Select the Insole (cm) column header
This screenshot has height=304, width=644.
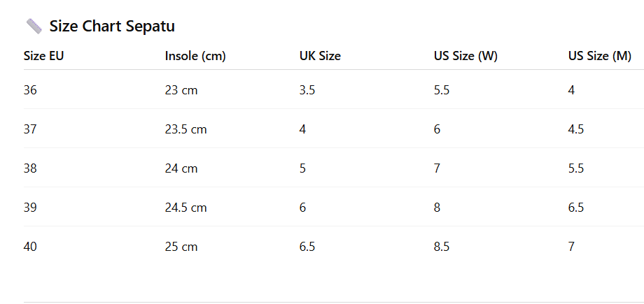pos(195,56)
